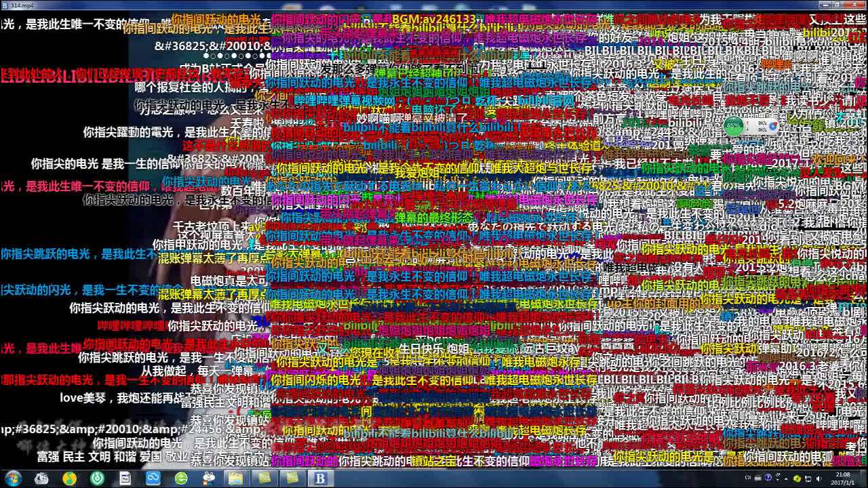Open the Windows Start menu

click(13, 479)
